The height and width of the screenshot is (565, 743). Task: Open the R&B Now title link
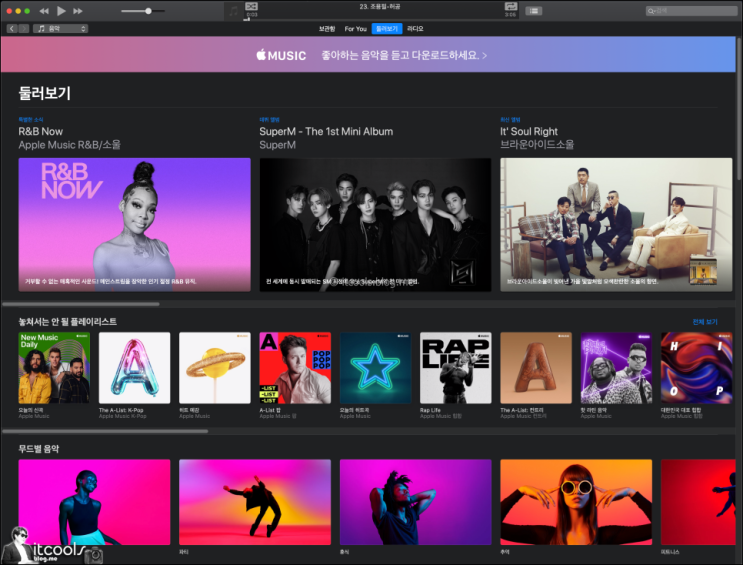[41, 131]
